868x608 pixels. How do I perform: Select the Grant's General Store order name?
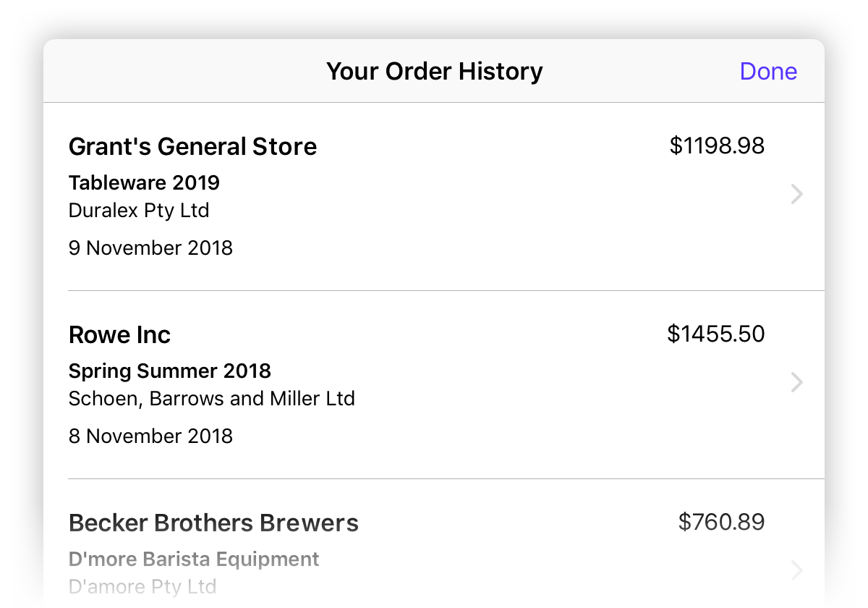pos(192,146)
